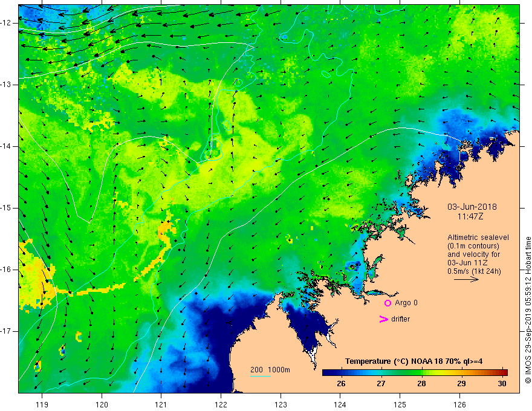Click the longitude label '120'
Screen dimensions: 532x411
(x=102, y=404)
